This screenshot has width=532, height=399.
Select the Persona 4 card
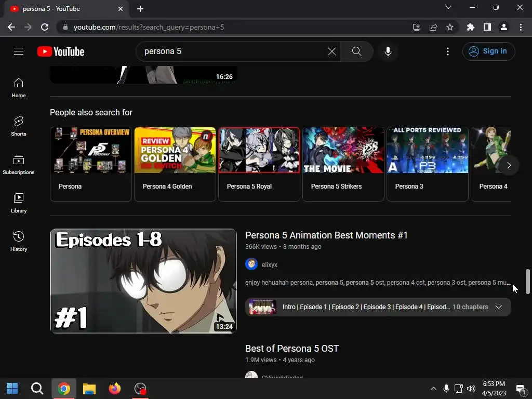pyautogui.click(x=491, y=164)
